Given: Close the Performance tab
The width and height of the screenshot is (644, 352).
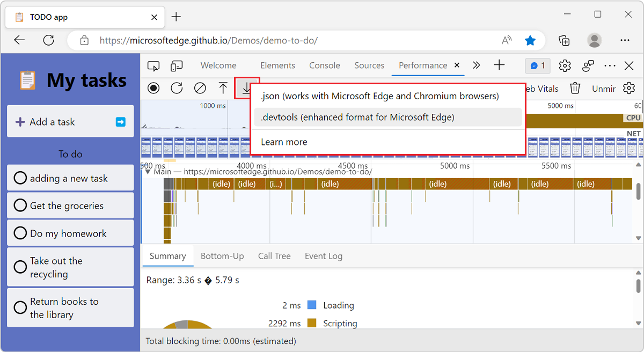Looking at the screenshot, I should [x=457, y=65].
